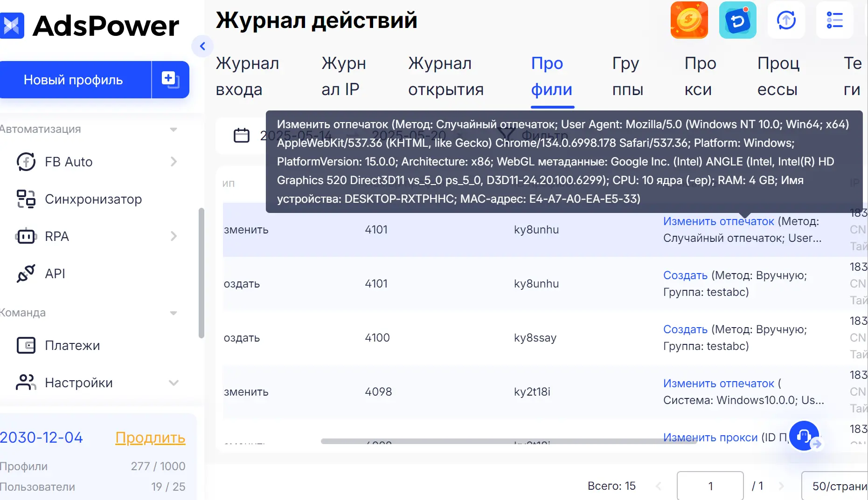Click the Продлить subscription link

tap(150, 438)
